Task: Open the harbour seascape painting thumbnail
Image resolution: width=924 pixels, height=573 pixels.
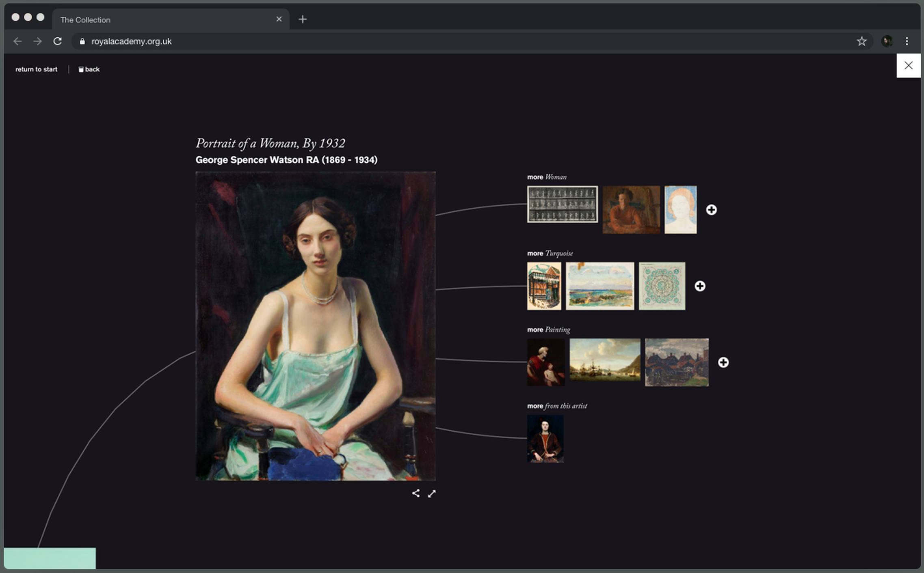Action: (605, 360)
